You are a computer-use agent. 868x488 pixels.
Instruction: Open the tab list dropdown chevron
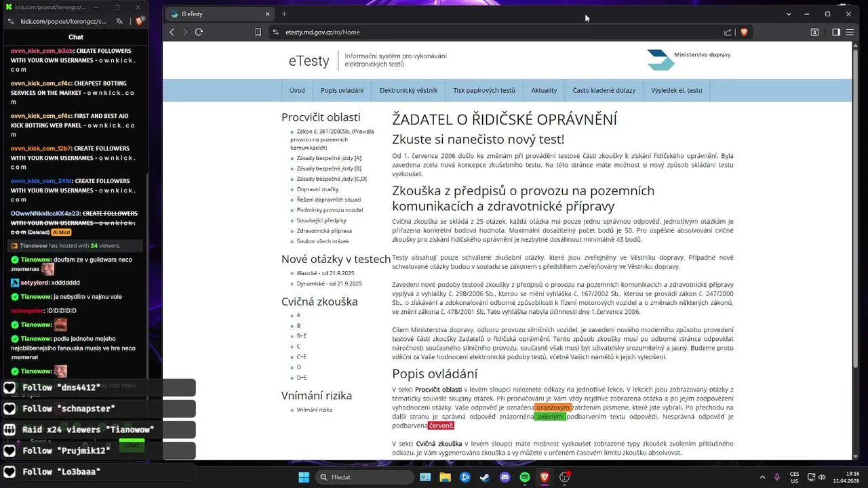789,14
